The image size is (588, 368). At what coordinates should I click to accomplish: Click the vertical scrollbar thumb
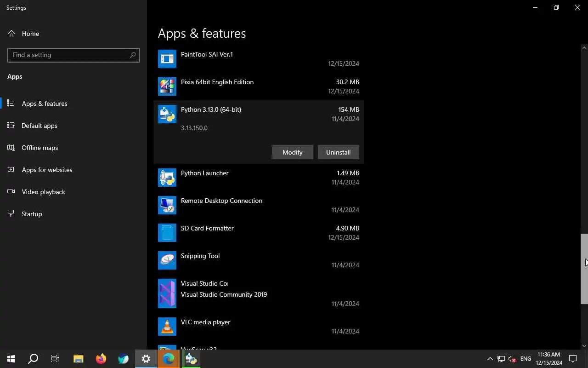(584, 269)
